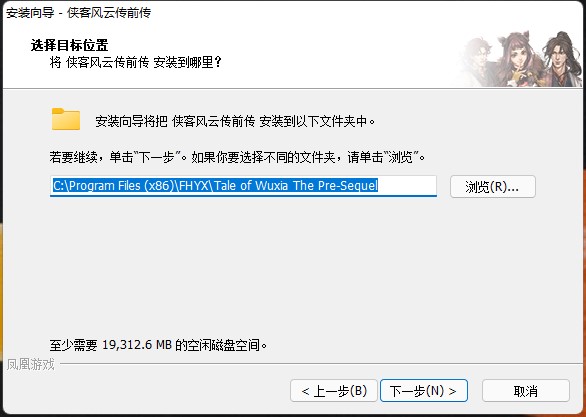Click the cat-eared girl character in banner

(x=519, y=60)
